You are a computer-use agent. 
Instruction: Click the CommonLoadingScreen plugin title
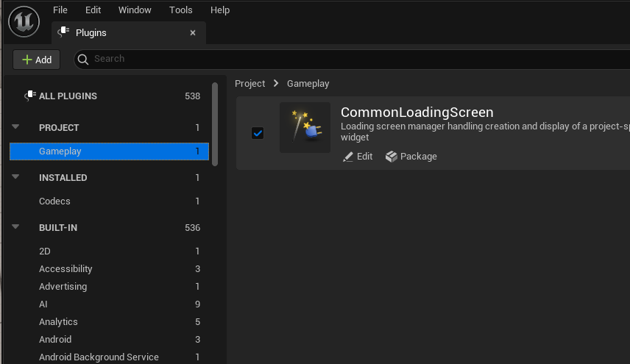click(417, 113)
